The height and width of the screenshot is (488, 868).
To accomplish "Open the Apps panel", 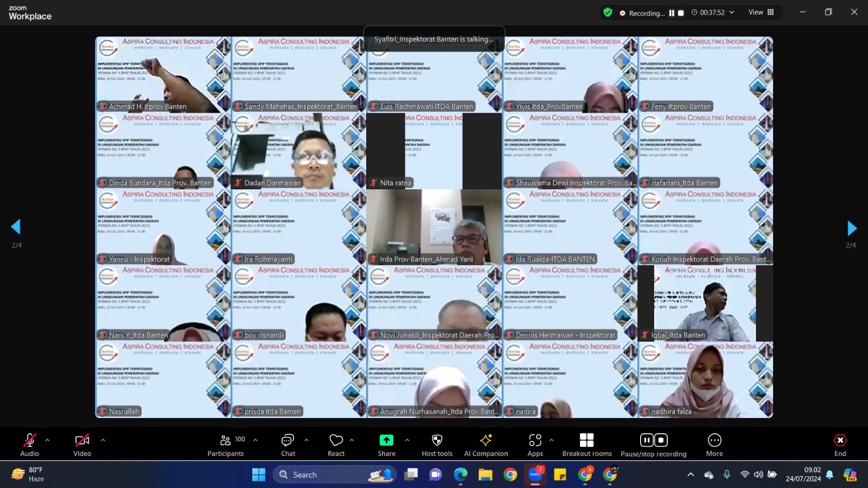I will click(535, 444).
